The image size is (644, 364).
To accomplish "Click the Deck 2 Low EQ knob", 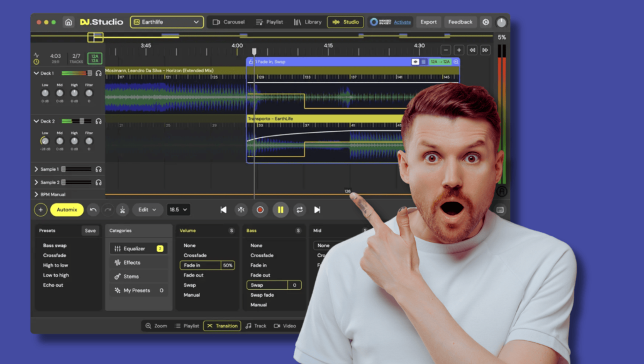I will pyautogui.click(x=45, y=141).
